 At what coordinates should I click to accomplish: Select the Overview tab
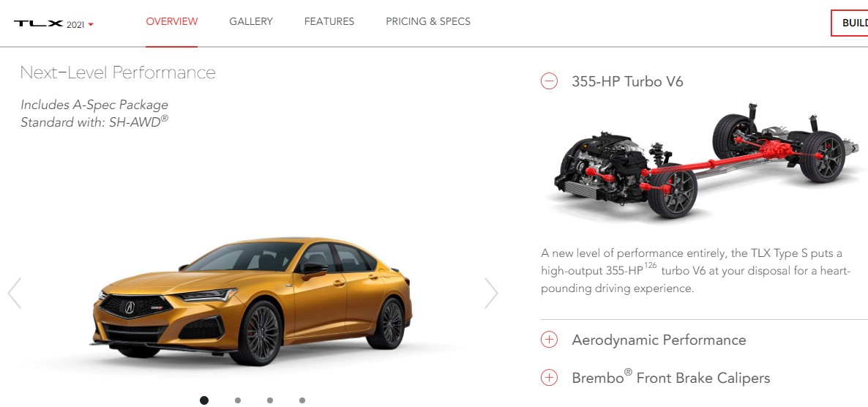tap(171, 22)
